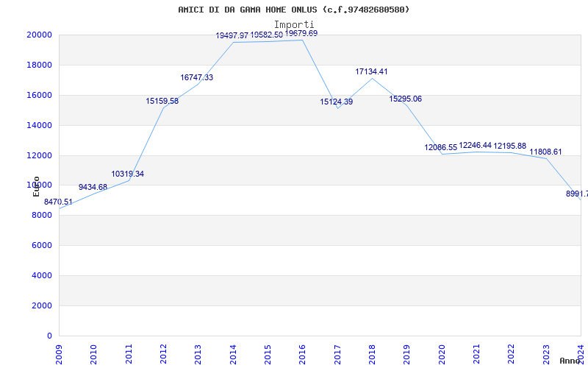588x368 pixels.
Task: Click the y-axis value 12000
Action: point(40,155)
